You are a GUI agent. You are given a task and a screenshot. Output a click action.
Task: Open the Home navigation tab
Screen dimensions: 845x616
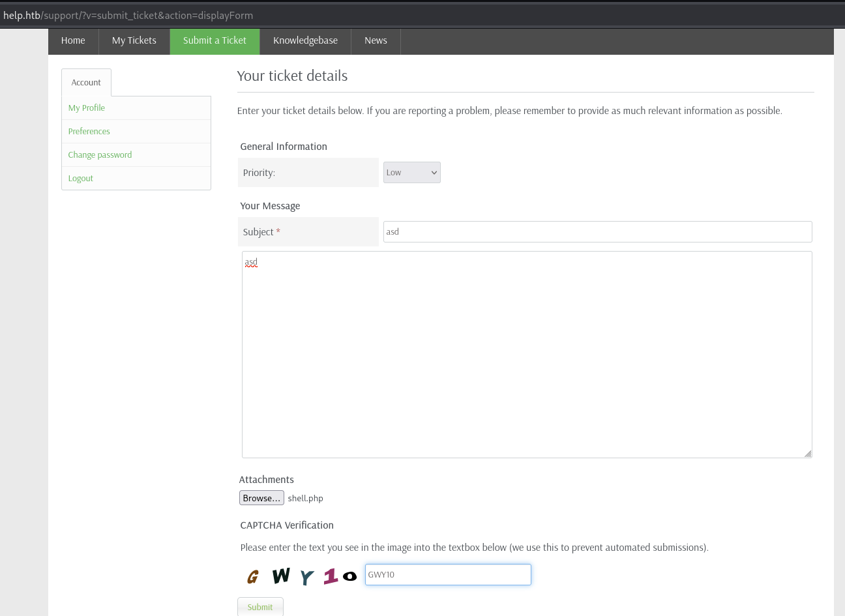pos(73,41)
